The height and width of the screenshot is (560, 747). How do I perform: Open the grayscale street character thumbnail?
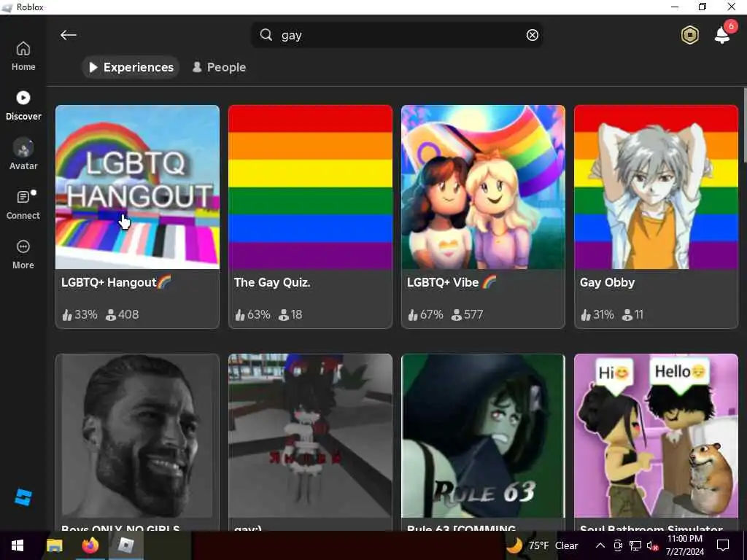coord(310,436)
